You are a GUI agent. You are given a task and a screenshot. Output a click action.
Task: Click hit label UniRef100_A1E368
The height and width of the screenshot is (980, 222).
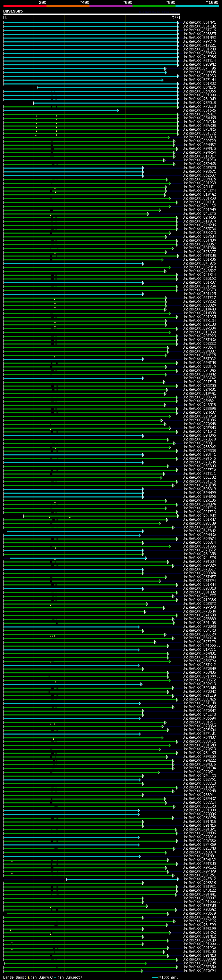point(199,332)
